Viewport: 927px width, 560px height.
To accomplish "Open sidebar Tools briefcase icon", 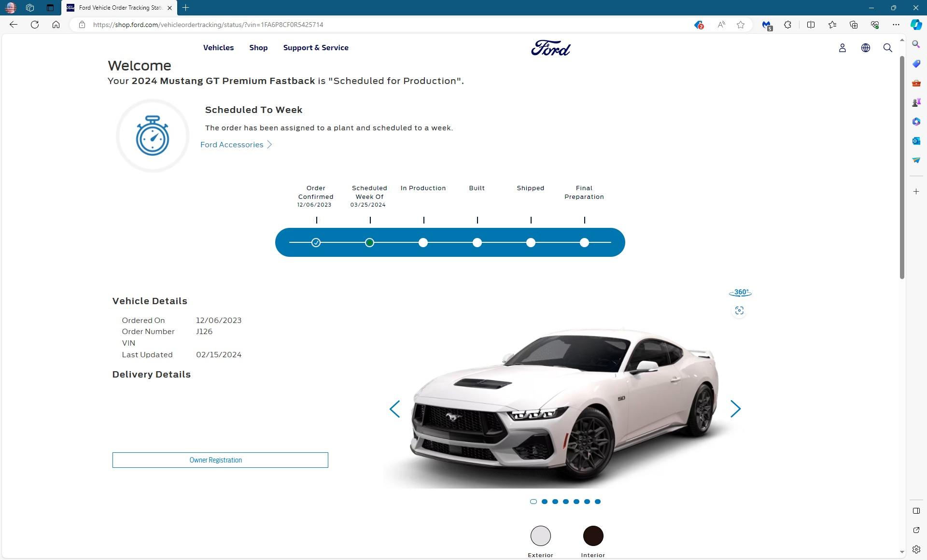I will click(x=916, y=83).
